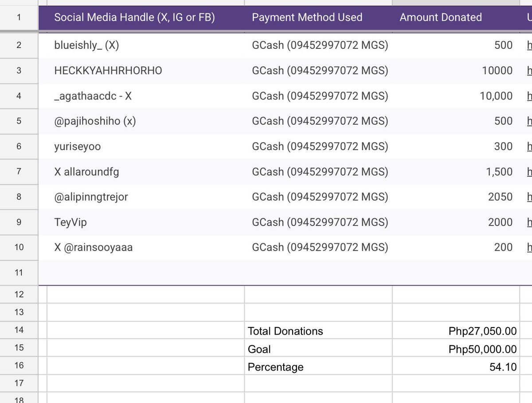This screenshot has width=532, height=403.
Task: Select the '_agathaacdc - X' cell
Action: 145,96
